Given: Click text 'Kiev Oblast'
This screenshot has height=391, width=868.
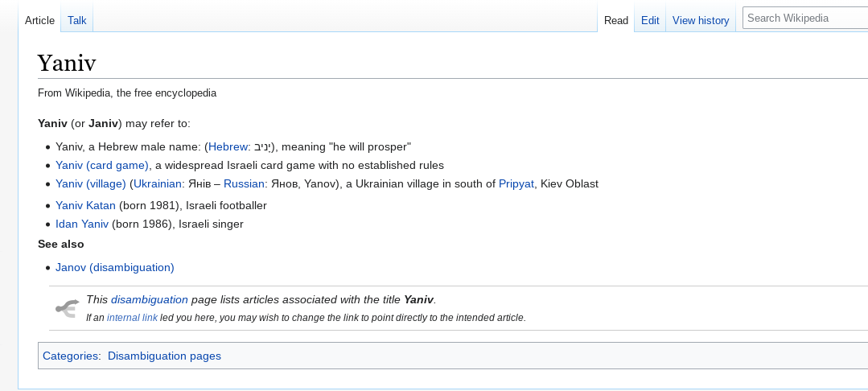Looking at the screenshot, I should pos(569,184).
